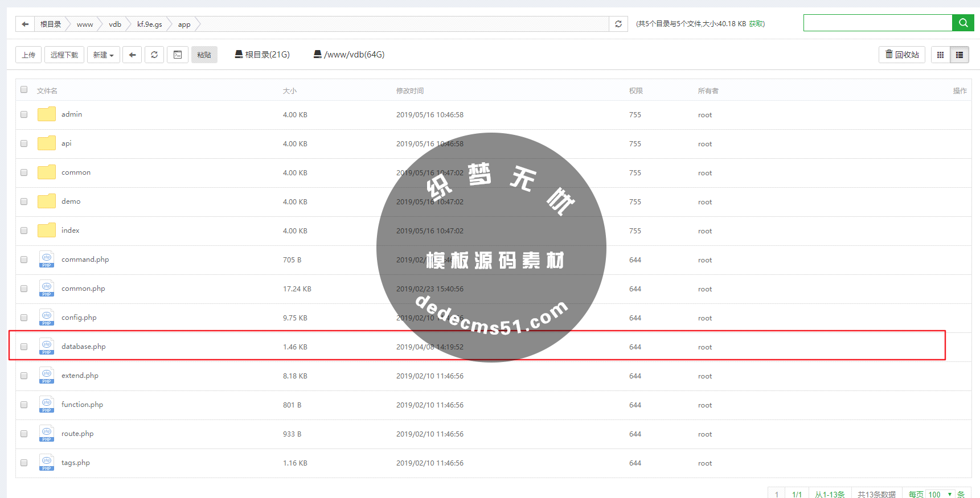The image size is (980, 498).
Task: Open the api folder icon
Action: [x=47, y=143]
